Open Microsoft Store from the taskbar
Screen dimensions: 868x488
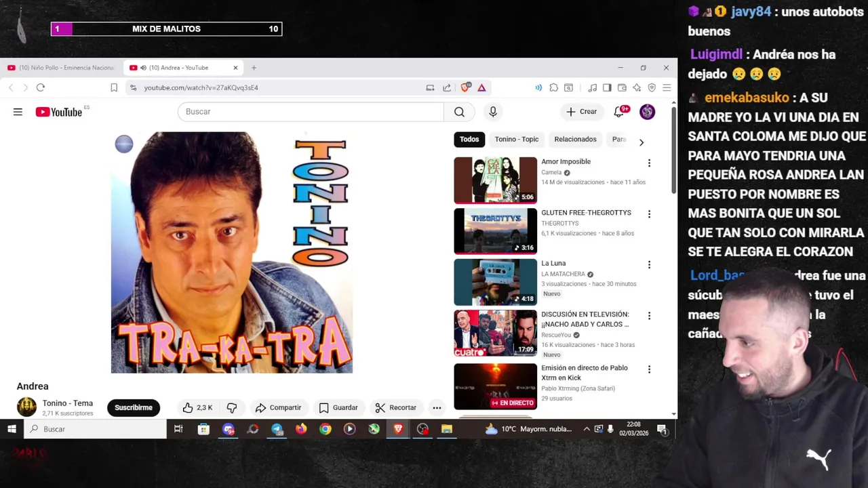[x=203, y=428]
